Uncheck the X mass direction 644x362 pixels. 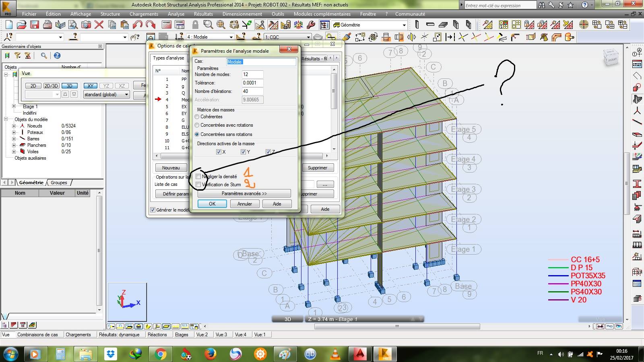219,152
